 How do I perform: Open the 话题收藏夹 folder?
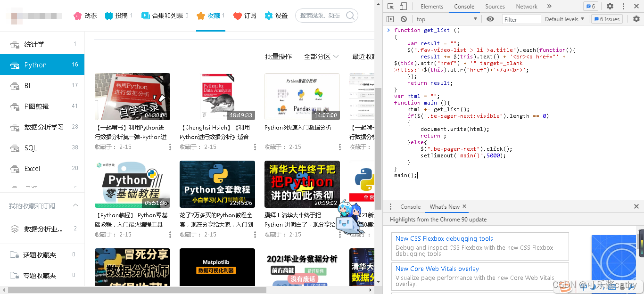pos(42,254)
